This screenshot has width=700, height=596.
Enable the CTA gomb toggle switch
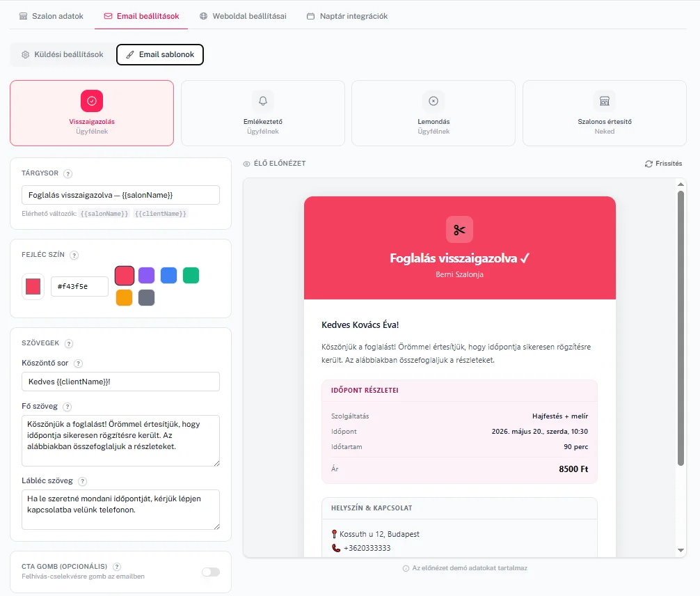(211, 572)
